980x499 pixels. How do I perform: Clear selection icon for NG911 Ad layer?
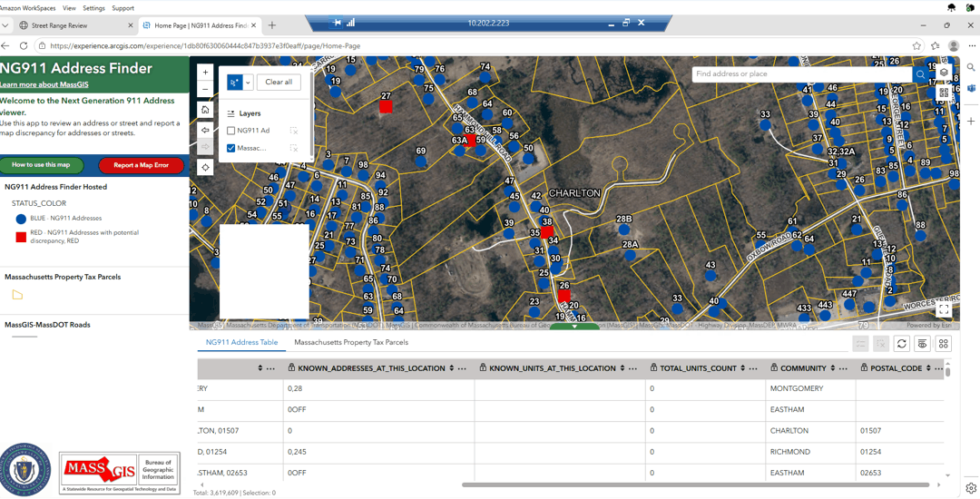[294, 131]
